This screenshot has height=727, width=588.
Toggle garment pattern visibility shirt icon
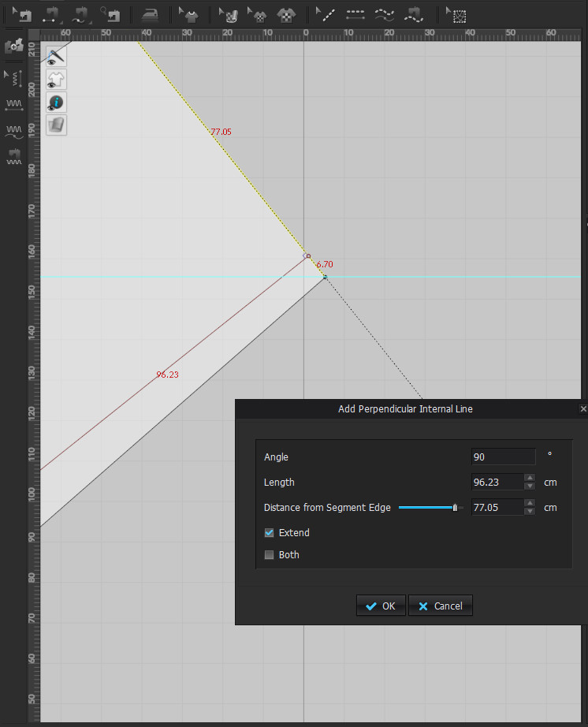pos(56,79)
